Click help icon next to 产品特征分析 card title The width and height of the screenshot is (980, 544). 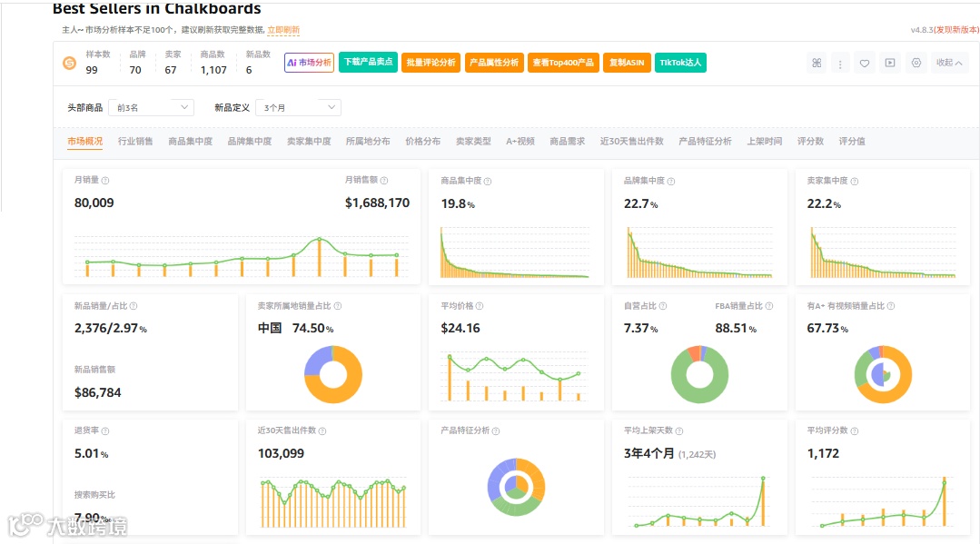(x=496, y=430)
